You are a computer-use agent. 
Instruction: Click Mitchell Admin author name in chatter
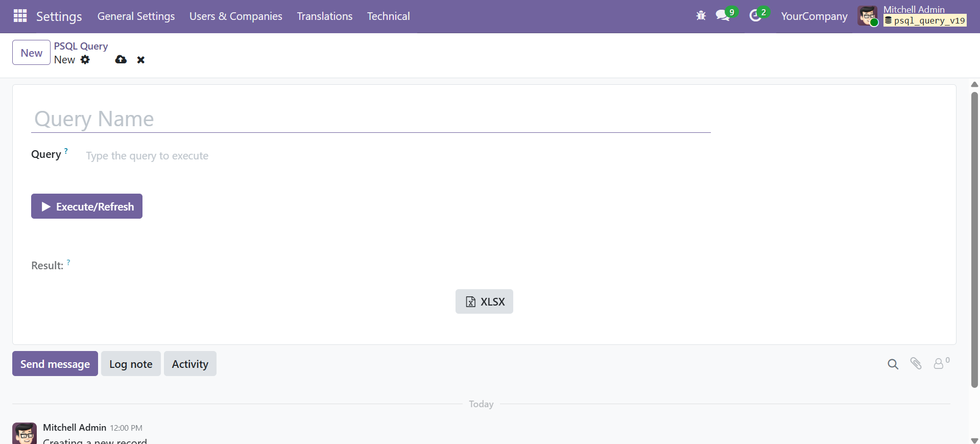click(75, 427)
